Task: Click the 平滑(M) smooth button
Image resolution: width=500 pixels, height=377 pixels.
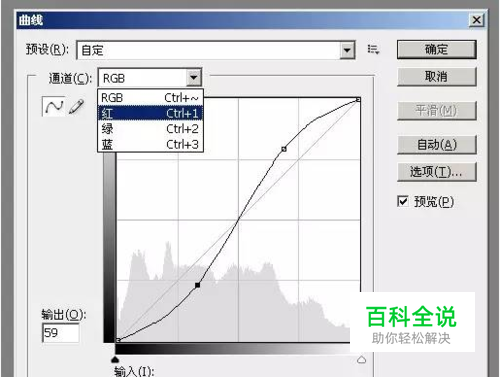Action: (x=437, y=111)
